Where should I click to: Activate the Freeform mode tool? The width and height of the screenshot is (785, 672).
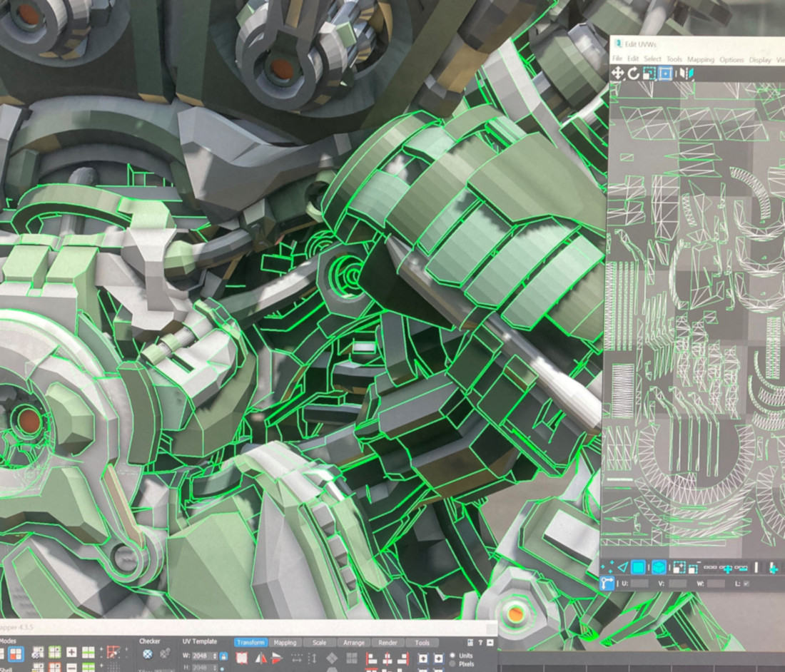click(x=665, y=73)
